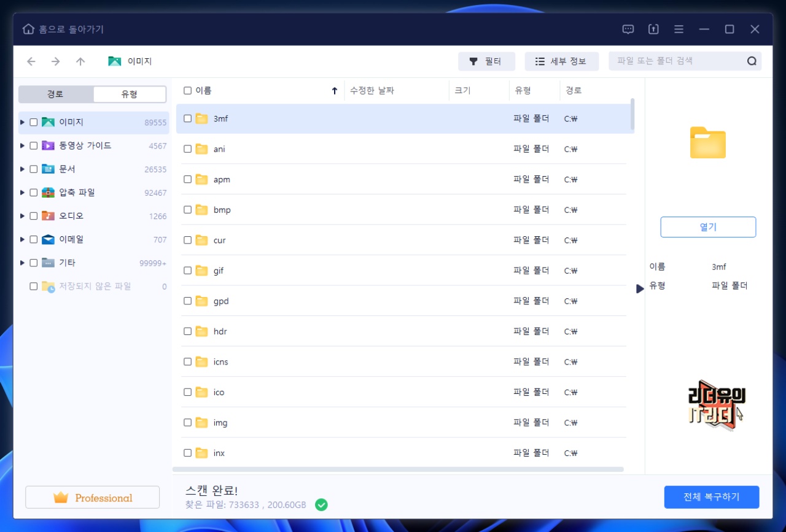786x532 pixels.
Task: Check the apm folder checkbox
Action: [187, 179]
